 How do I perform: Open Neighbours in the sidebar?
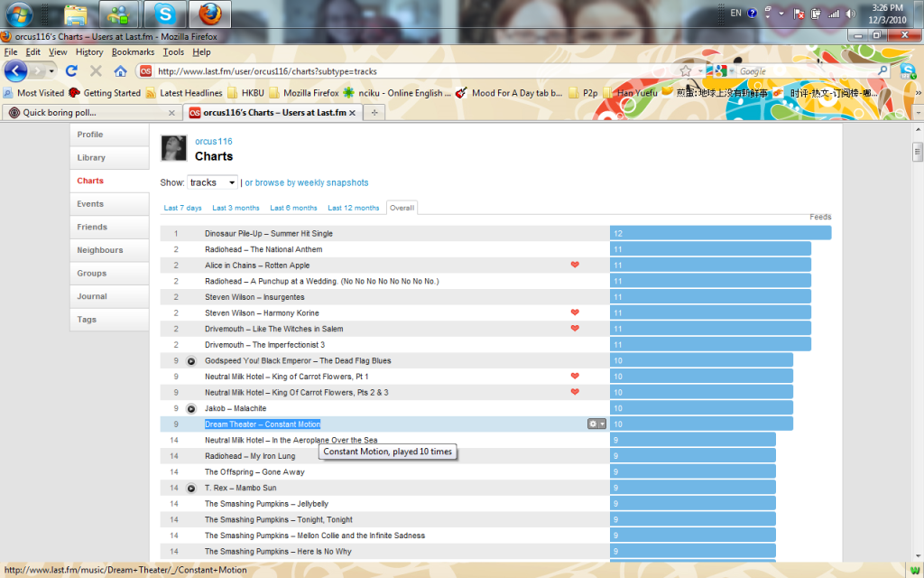109,250
